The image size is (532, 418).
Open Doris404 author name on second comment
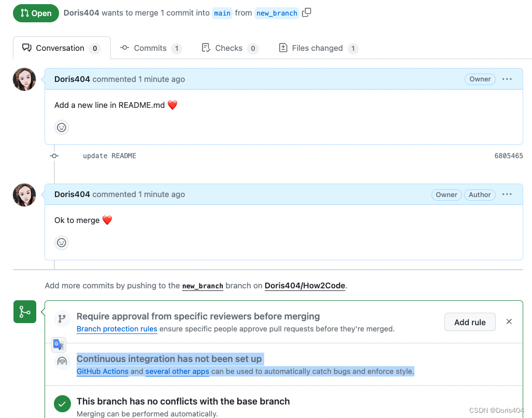72,194
